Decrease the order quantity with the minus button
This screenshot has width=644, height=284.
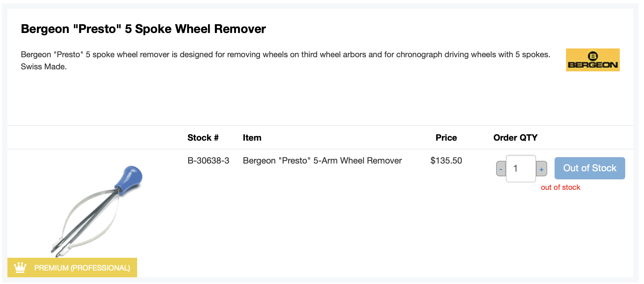[x=500, y=169]
